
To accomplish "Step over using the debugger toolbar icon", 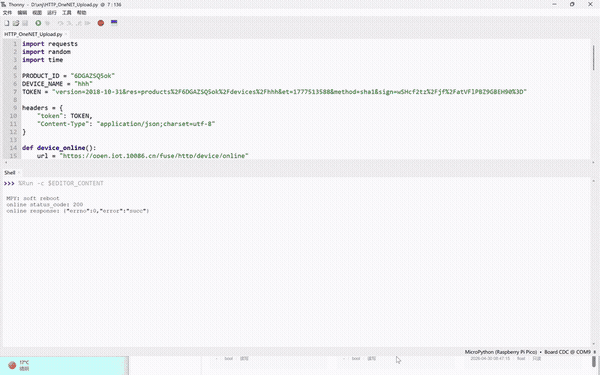I will 60,23.
